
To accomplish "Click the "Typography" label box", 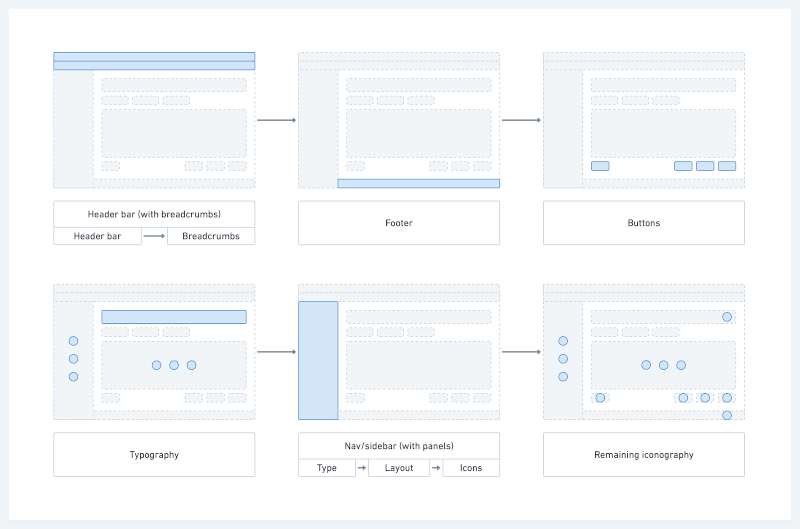I will click(154, 455).
